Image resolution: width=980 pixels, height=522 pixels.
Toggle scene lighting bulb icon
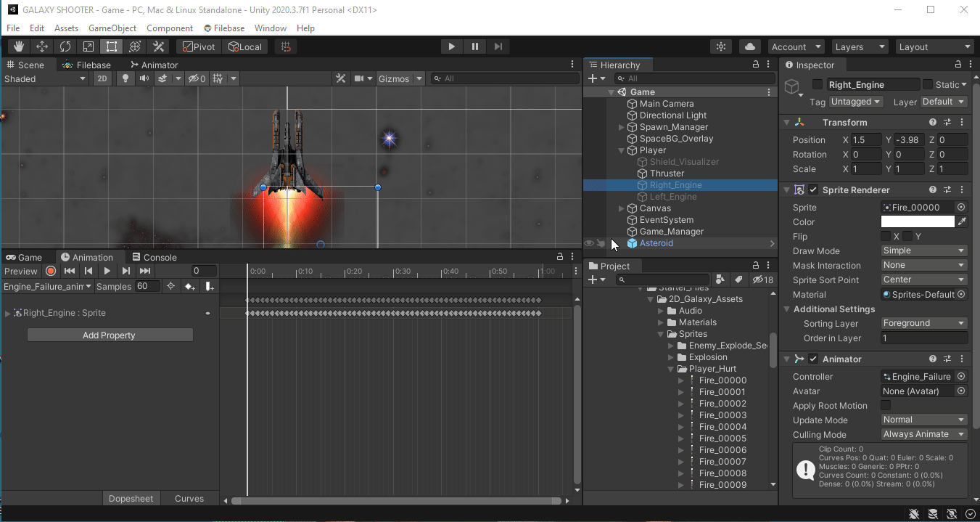[125, 78]
